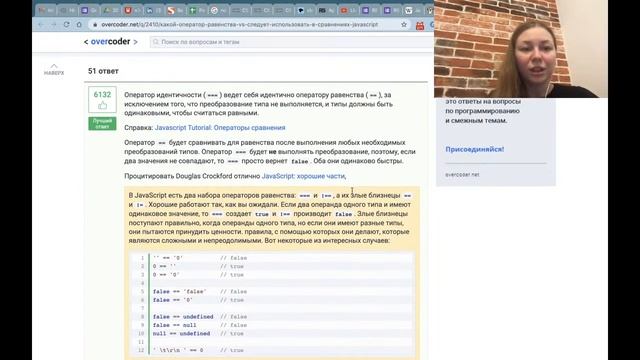The width and height of the screenshot is (640, 360).
Task: Click the НАВЕРХ up-arrow button
Action: click(54, 69)
